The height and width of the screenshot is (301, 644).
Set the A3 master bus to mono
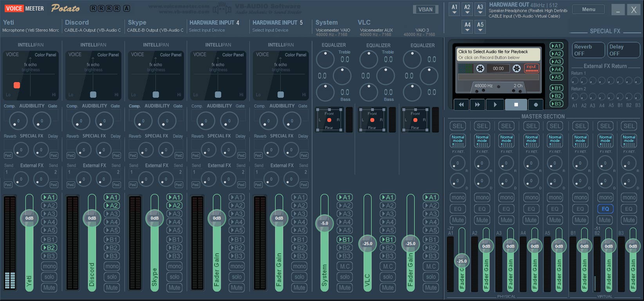[x=507, y=197]
